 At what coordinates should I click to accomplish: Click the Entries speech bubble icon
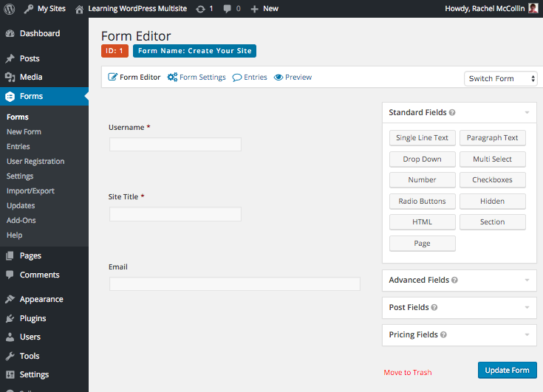point(237,78)
